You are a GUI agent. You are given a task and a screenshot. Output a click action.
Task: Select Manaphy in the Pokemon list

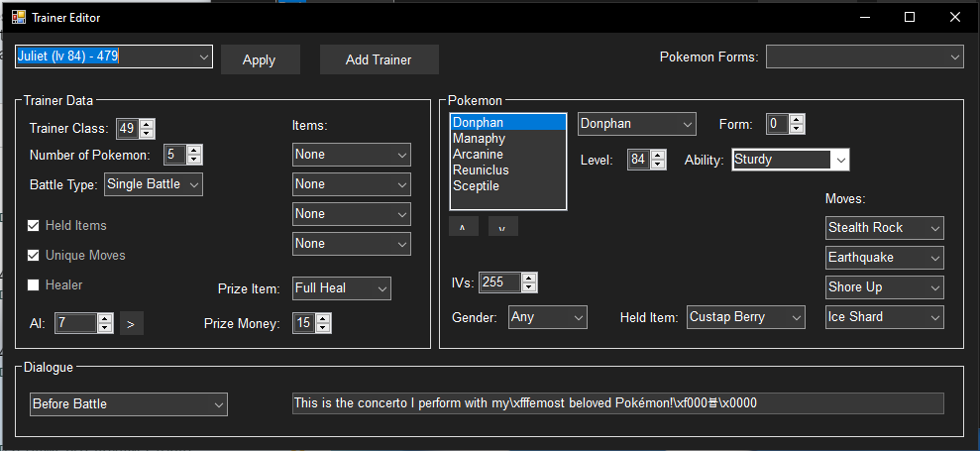[x=479, y=139]
